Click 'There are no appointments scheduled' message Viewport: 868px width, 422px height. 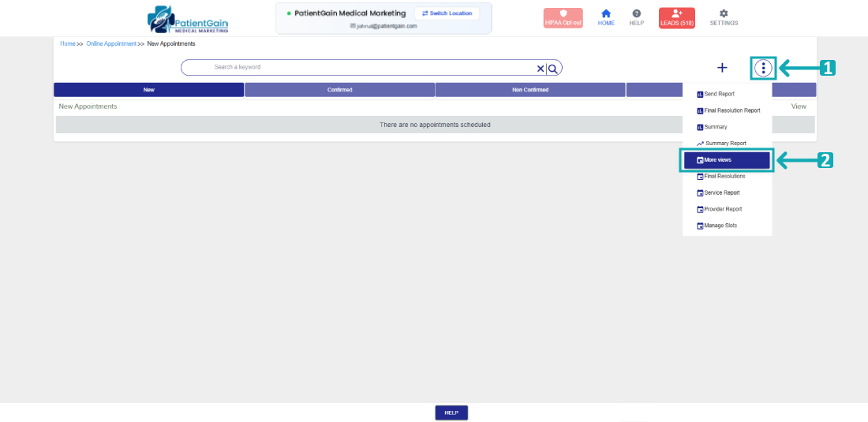(435, 125)
